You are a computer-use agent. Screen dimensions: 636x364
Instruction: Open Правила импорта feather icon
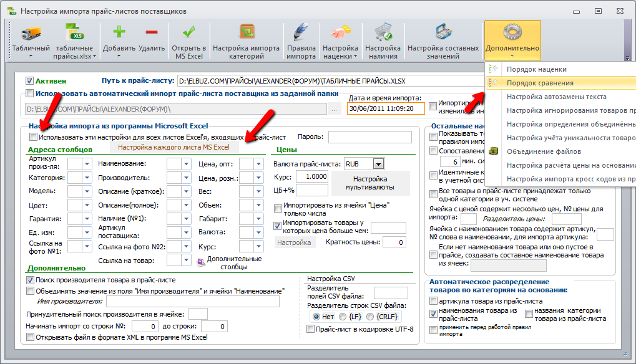pos(301,32)
